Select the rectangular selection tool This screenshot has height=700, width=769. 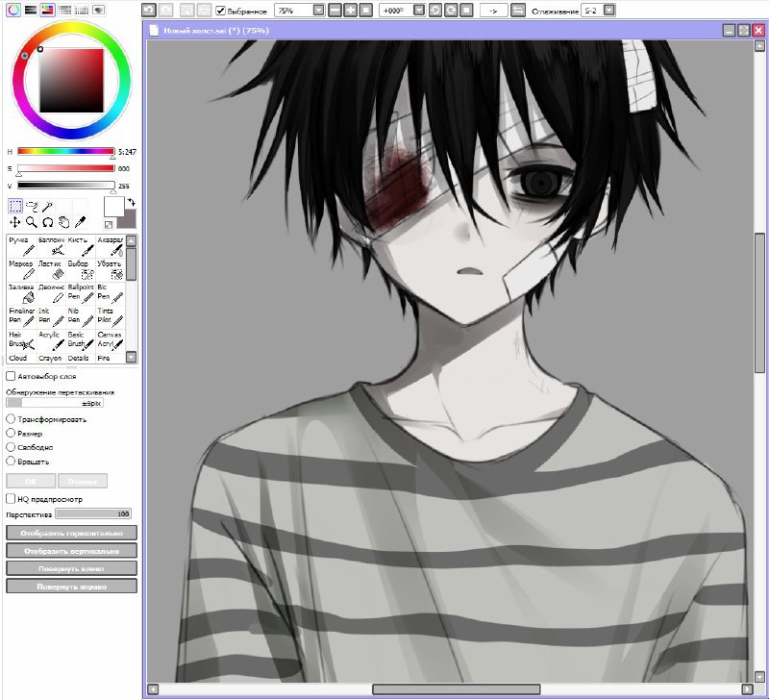click(15, 206)
